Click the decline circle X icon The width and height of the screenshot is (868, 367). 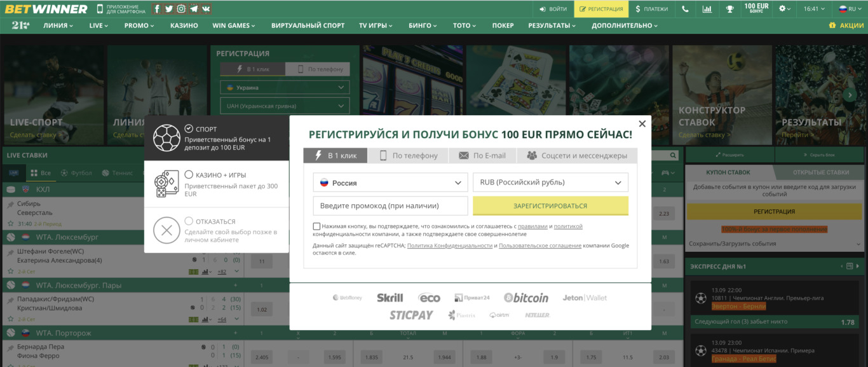coord(166,230)
